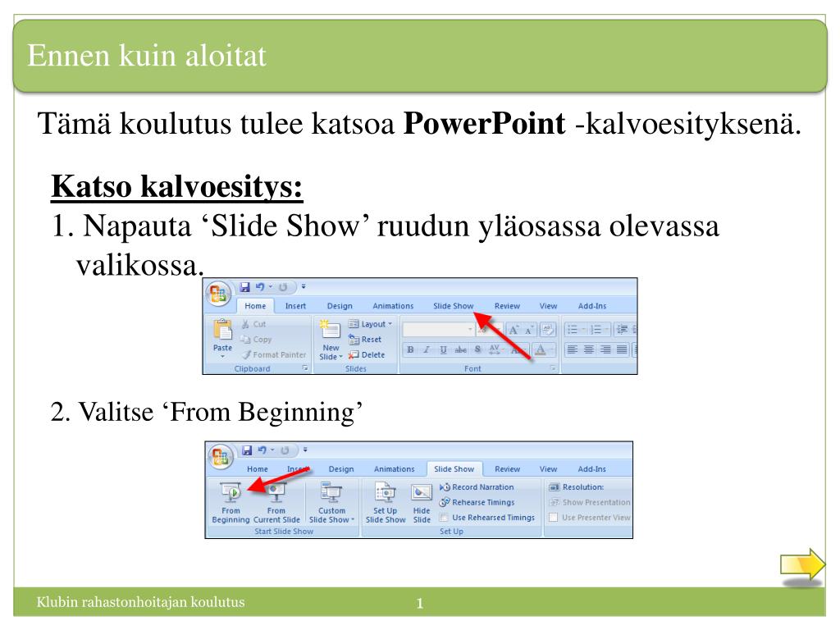This screenshot has width=840, height=630.
Task: Click Save icon in the Home-ribbon quick access
Action: 244,287
